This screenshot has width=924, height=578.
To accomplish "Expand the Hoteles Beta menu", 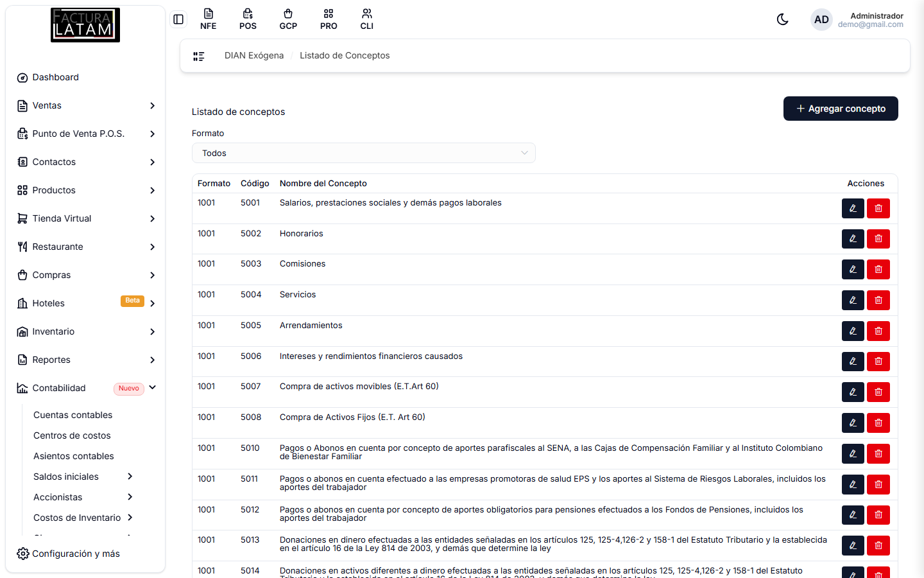I will (86, 303).
